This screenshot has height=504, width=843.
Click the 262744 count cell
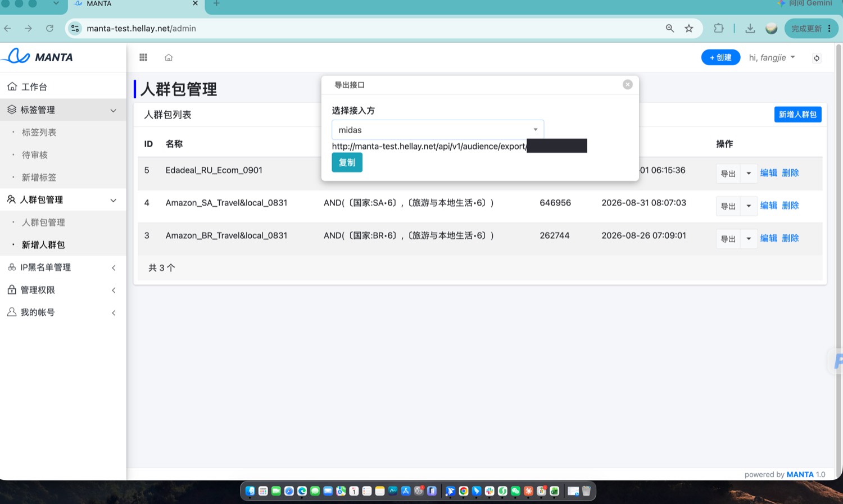[555, 235]
